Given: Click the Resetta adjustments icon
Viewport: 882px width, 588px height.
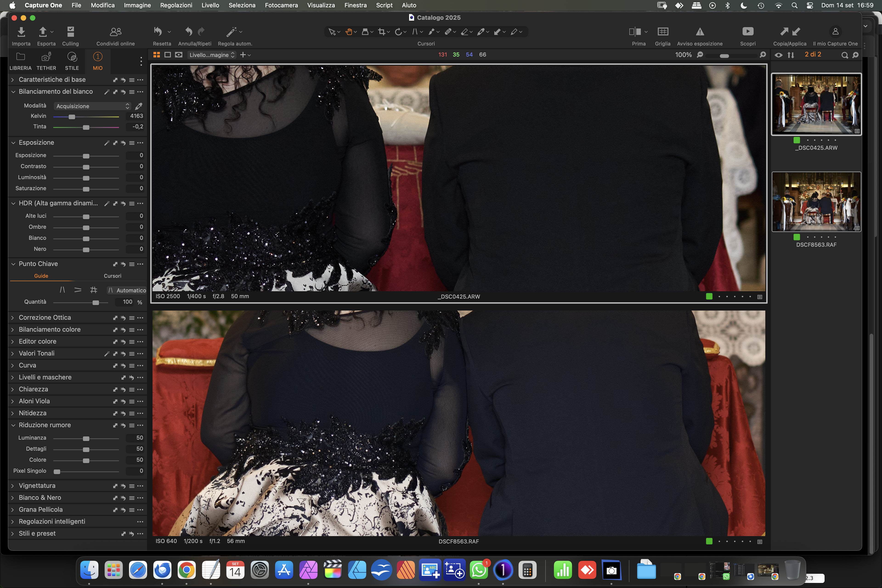Looking at the screenshot, I should 158,32.
